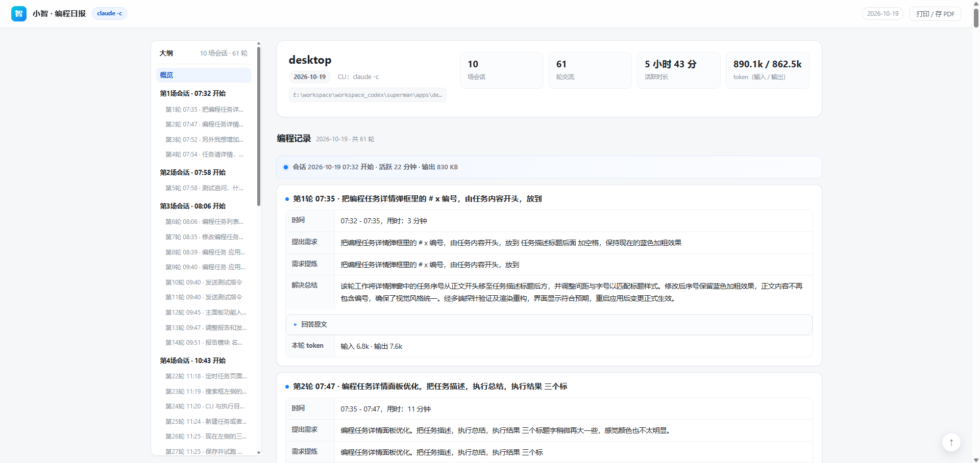
Task: Jump to 第3轮 07:52 in outline
Action: 205,140
